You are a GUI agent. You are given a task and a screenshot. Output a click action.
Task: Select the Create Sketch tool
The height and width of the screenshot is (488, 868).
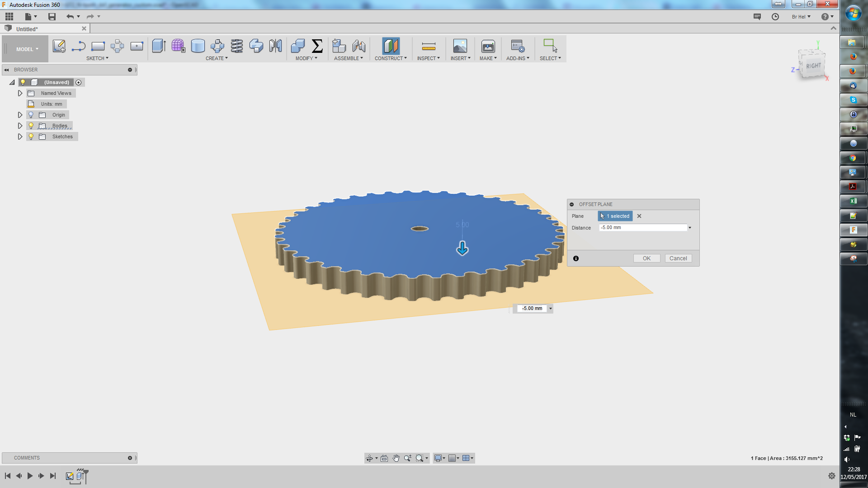pos(59,46)
